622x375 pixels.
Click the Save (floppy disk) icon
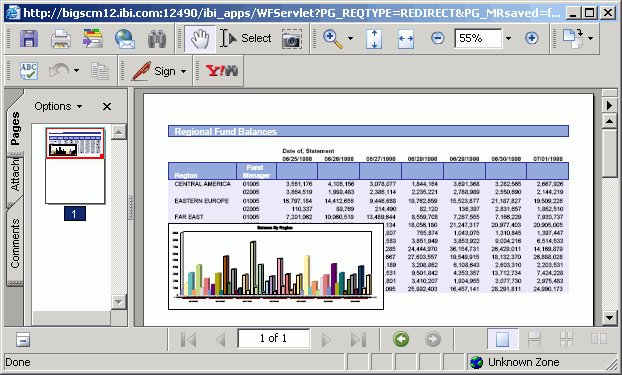(29, 39)
